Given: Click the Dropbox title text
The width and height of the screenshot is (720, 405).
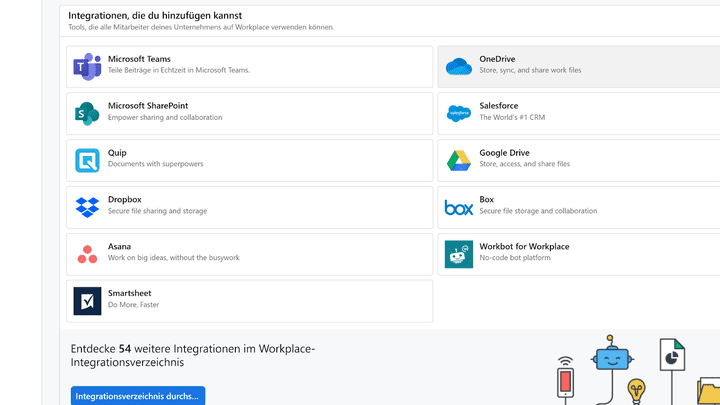Looking at the screenshot, I should click(x=124, y=199).
